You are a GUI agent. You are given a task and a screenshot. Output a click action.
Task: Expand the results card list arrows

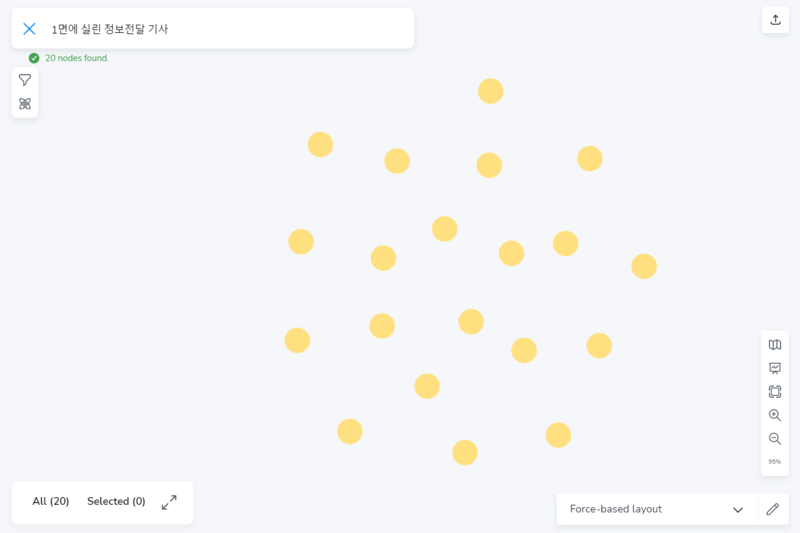(169, 502)
